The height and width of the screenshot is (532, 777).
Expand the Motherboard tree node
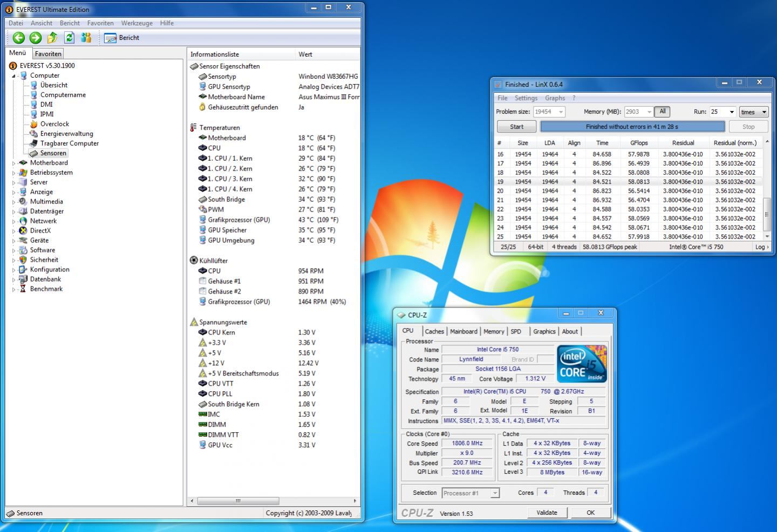pos(14,163)
